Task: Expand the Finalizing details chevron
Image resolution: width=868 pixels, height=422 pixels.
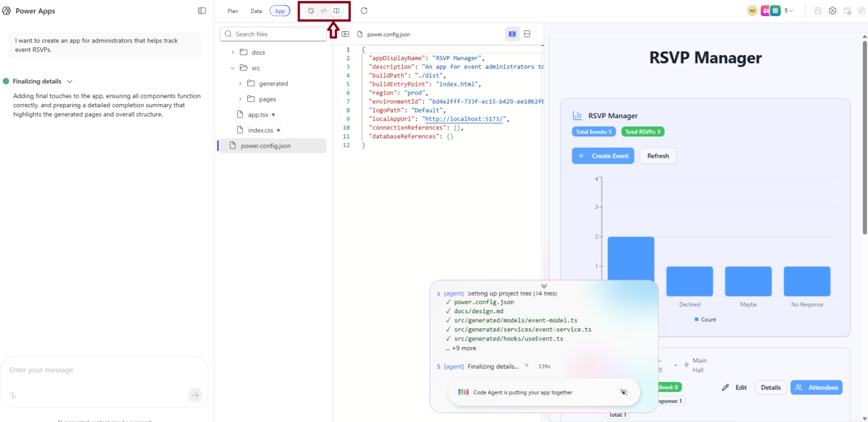Action: 70,82
